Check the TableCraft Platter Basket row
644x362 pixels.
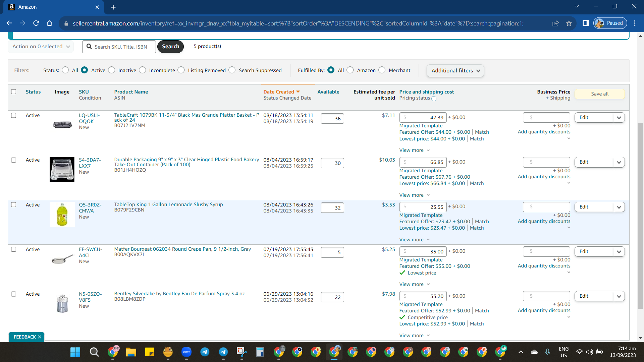[x=14, y=115]
